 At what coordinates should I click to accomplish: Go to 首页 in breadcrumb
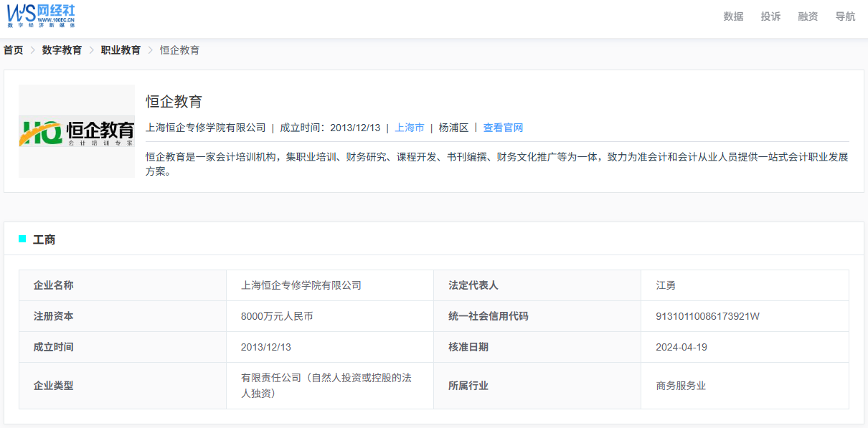[14, 50]
